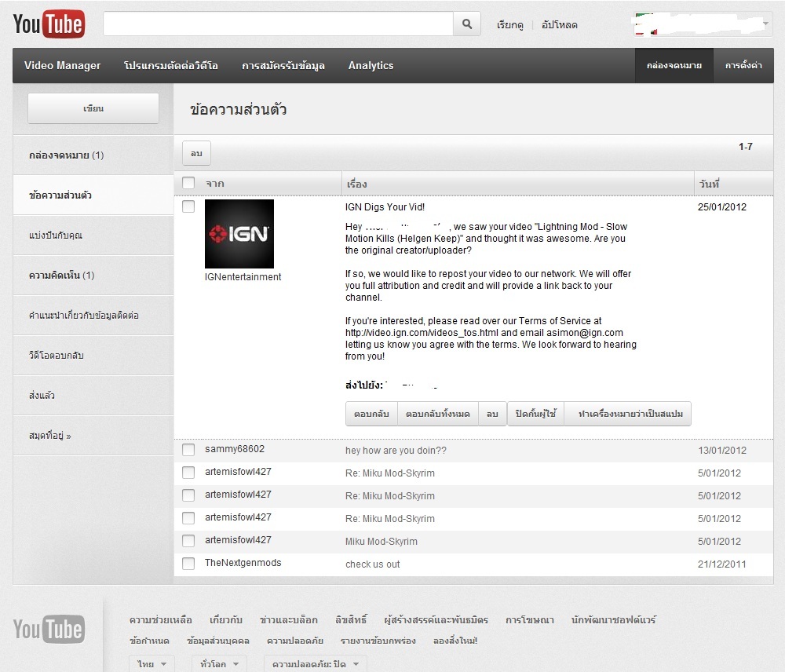Click the ลบ button beside ตอบกลับทั้งหมด
This screenshot has width=785, height=672.
tap(493, 414)
